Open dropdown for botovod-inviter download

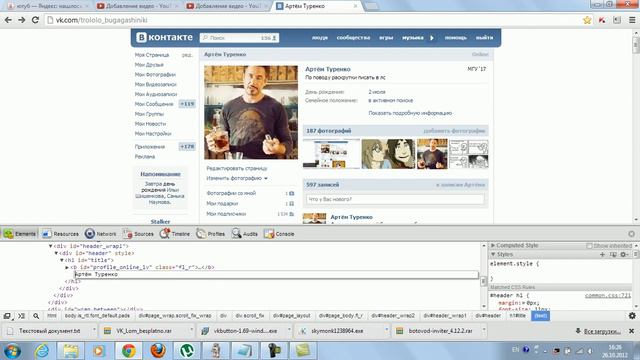(x=484, y=330)
